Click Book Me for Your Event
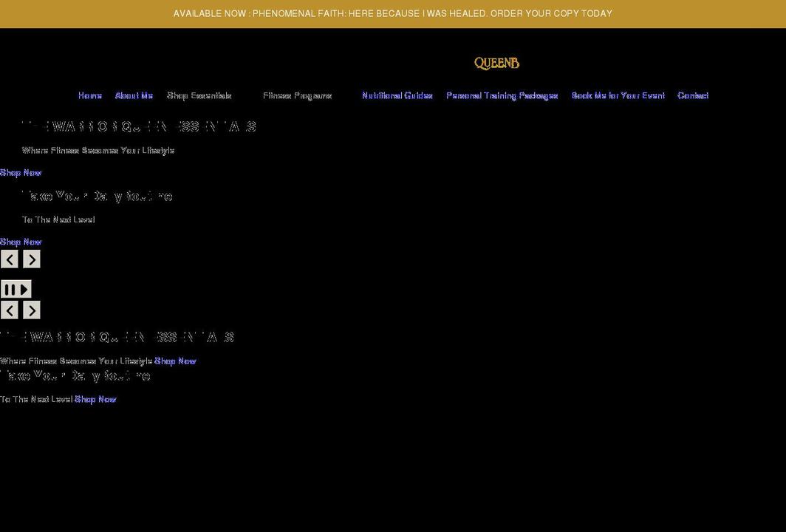The image size is (786, 532). point(618,95)
